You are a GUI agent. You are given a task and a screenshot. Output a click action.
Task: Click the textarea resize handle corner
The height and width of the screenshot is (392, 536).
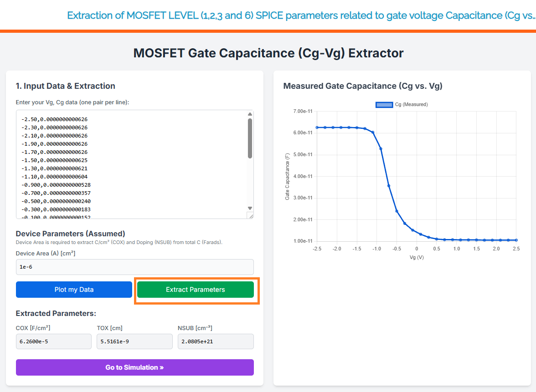[x=250, y=215]
